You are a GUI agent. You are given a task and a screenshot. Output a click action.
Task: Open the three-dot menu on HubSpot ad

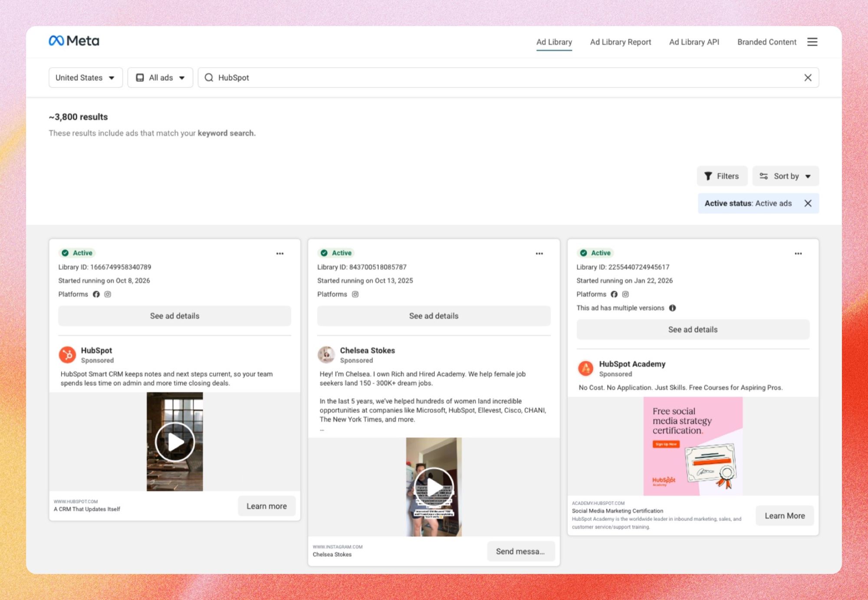coord(280,253)
